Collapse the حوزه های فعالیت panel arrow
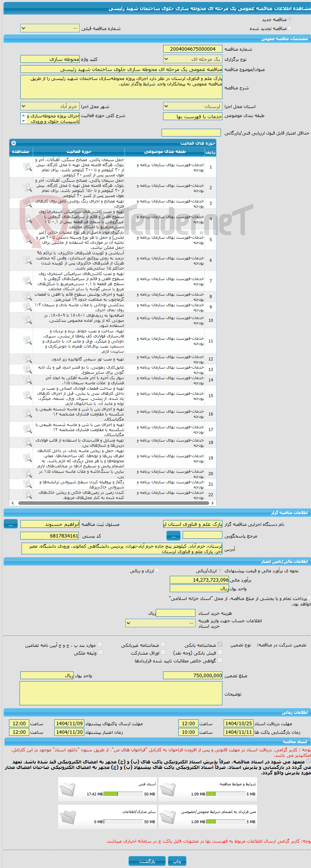311x868 pixels. pyautogui.click(x=14, y=143)
